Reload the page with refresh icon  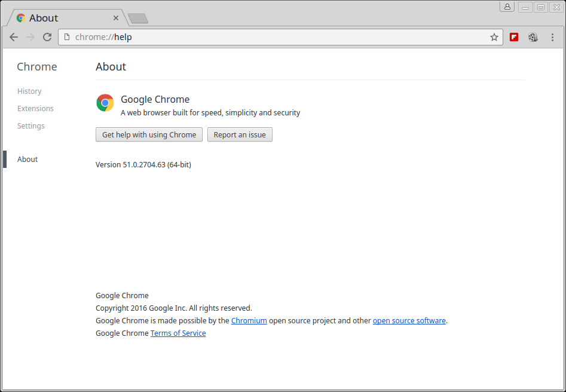[47, 37]
